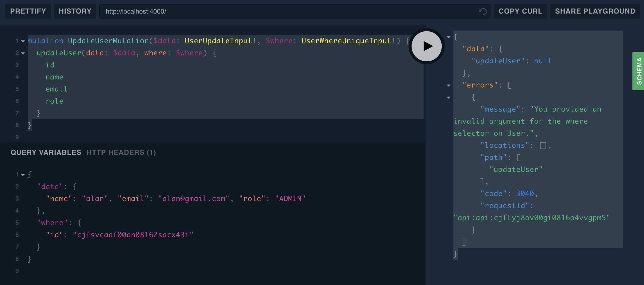Collapse the response root object arrow
Image resolution: width=644 pixels, height=285 pixels.
(x=449, y=37)
